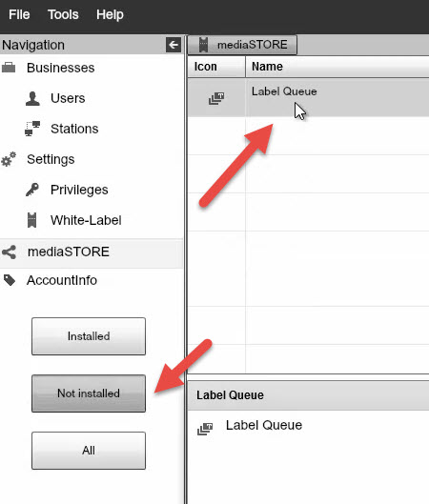Switch to the mediaSTORE tab
This screenshot has height=504, width=429.
[242, 45]
